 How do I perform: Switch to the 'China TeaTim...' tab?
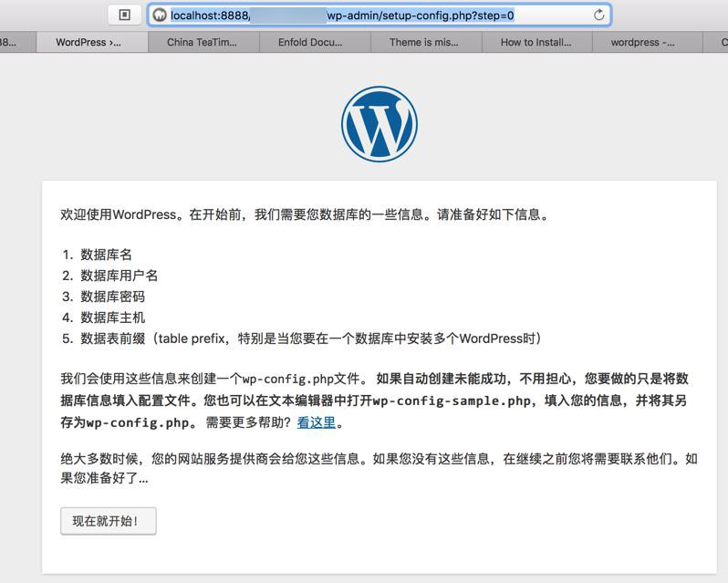point(203,42)
